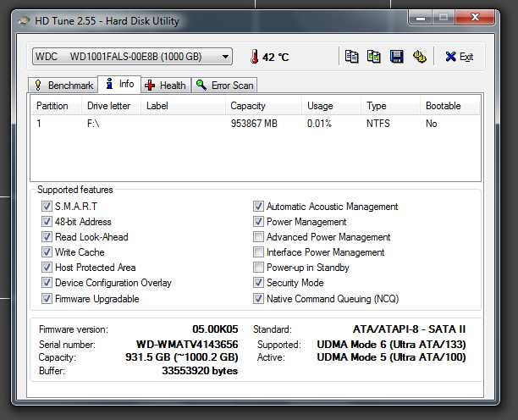Toggle Device Configuration Overlay checkbox

tap(47, 283)
